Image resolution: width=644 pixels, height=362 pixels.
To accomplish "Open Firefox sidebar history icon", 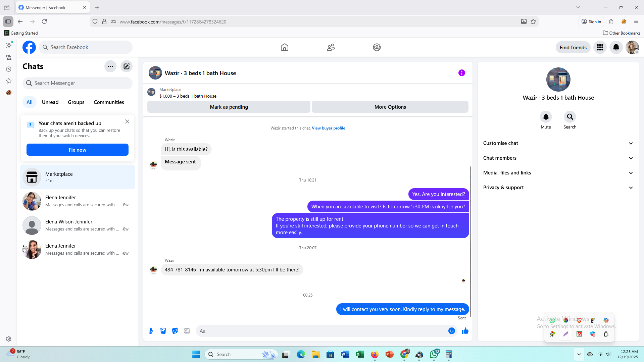I will [9, 69].
